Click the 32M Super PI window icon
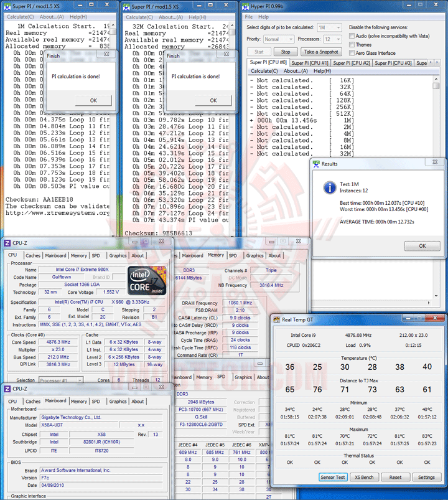 [x=126, y=7]
